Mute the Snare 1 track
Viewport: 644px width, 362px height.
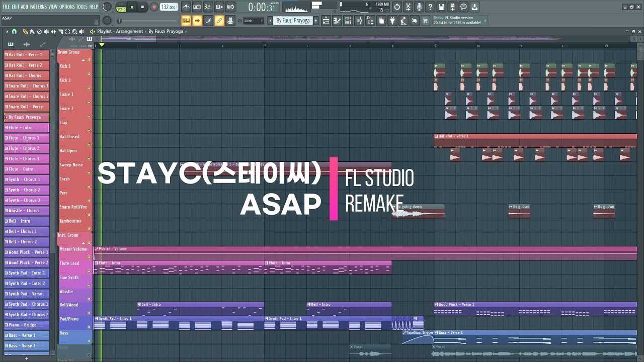[89, 102]
